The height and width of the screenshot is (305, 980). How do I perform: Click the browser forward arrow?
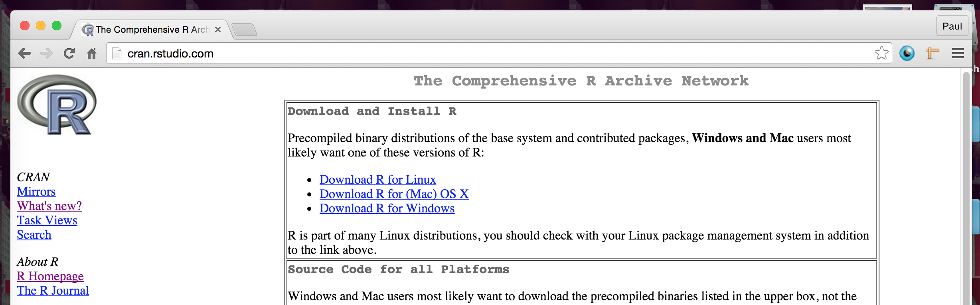point(47,53)
